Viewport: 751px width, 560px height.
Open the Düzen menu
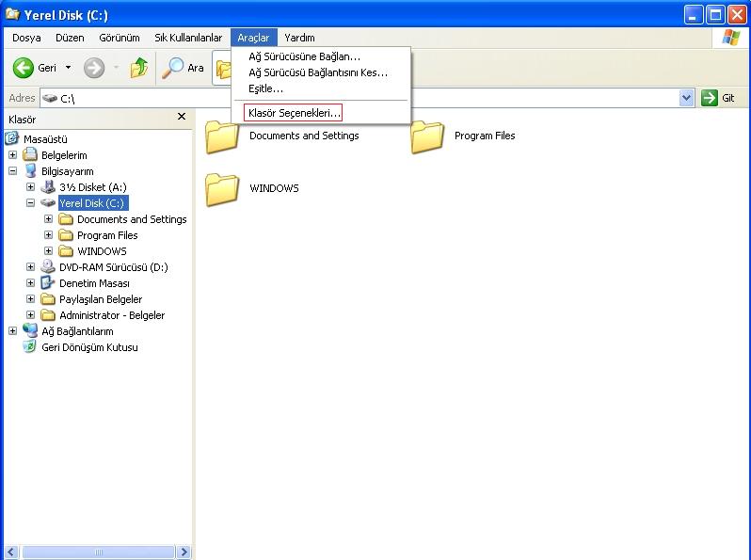tap(70, 38)
